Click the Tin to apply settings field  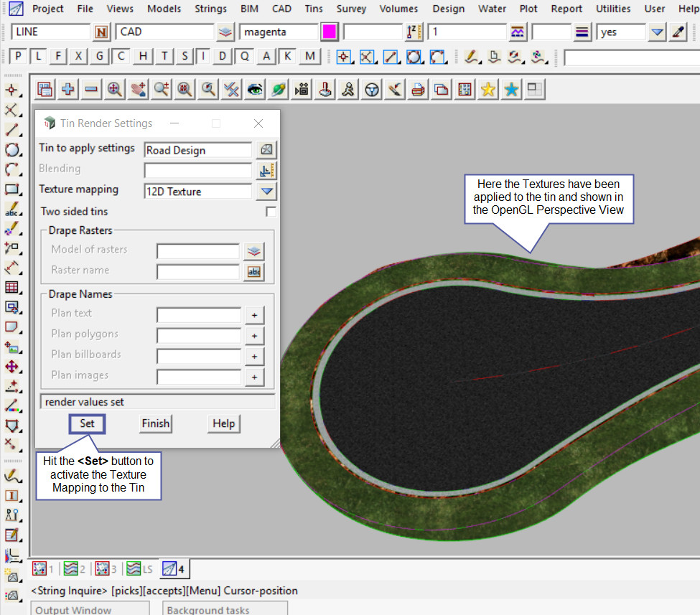198,150
